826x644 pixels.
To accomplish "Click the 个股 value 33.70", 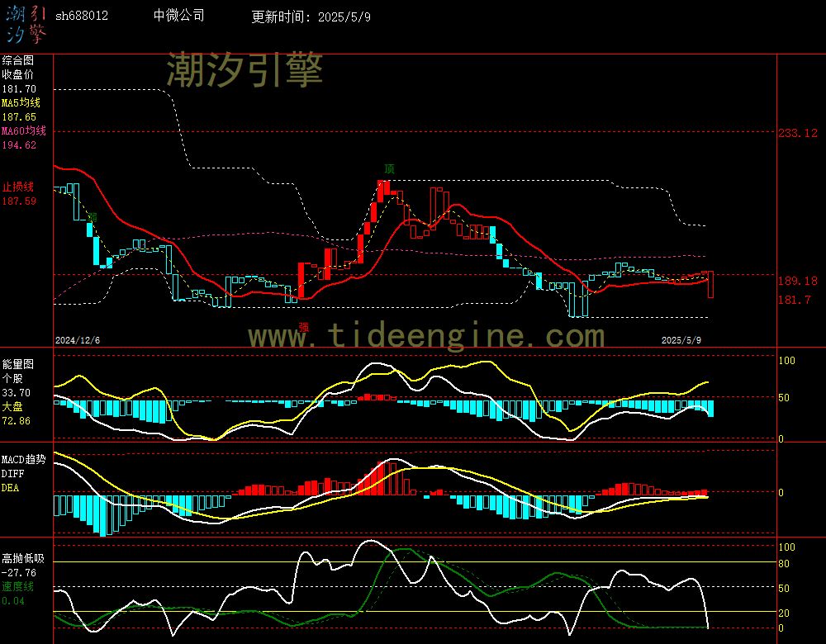I will point(17,393).
